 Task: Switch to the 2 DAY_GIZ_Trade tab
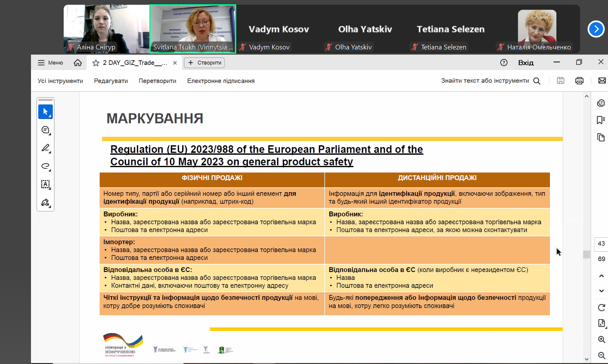135,63
